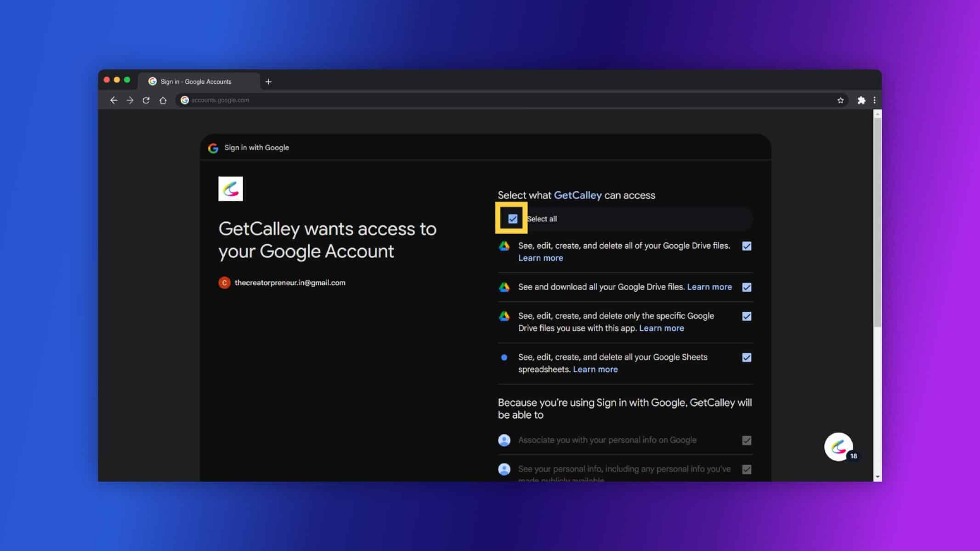Viewport: 980px width, 551px height.
Task: Click the Select all label text
Action: (x=542, y=219)
